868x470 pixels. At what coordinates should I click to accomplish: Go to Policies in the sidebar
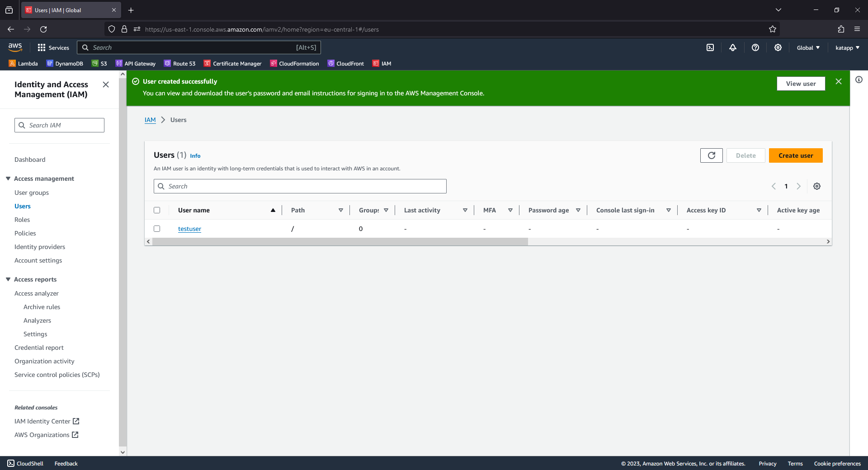(x=25, y=233)
